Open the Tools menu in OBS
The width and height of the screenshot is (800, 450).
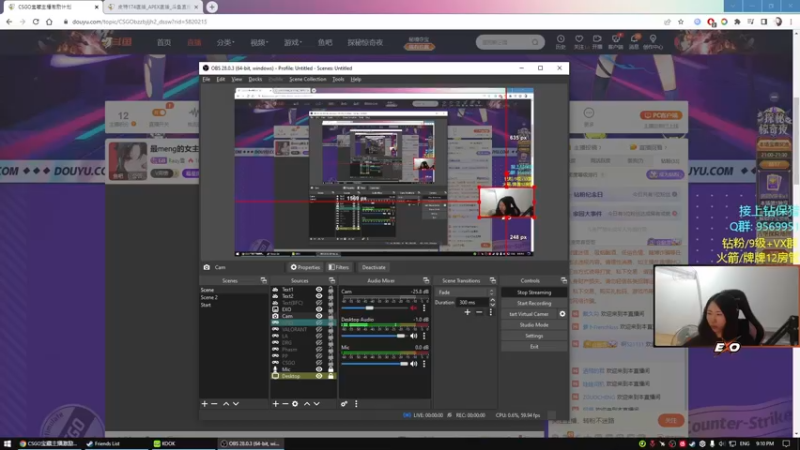[338, 79]
